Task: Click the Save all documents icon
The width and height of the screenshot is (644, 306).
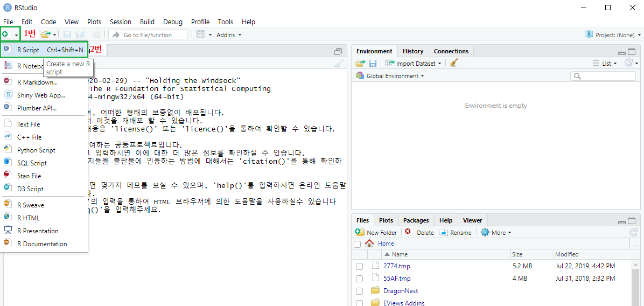Action: click(80, 35)
